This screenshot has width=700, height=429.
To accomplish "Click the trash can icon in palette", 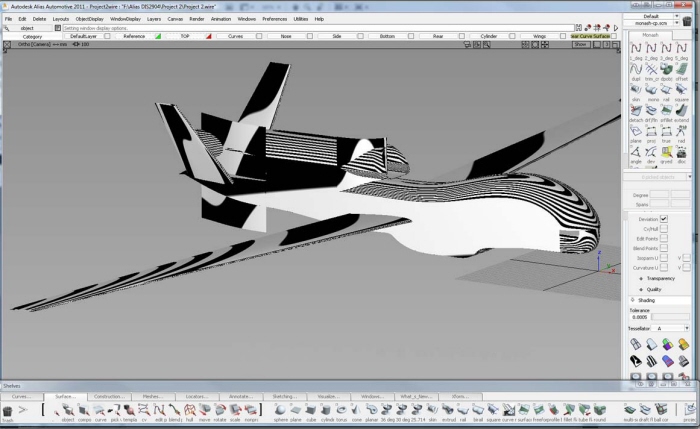I will click(7, 409).
